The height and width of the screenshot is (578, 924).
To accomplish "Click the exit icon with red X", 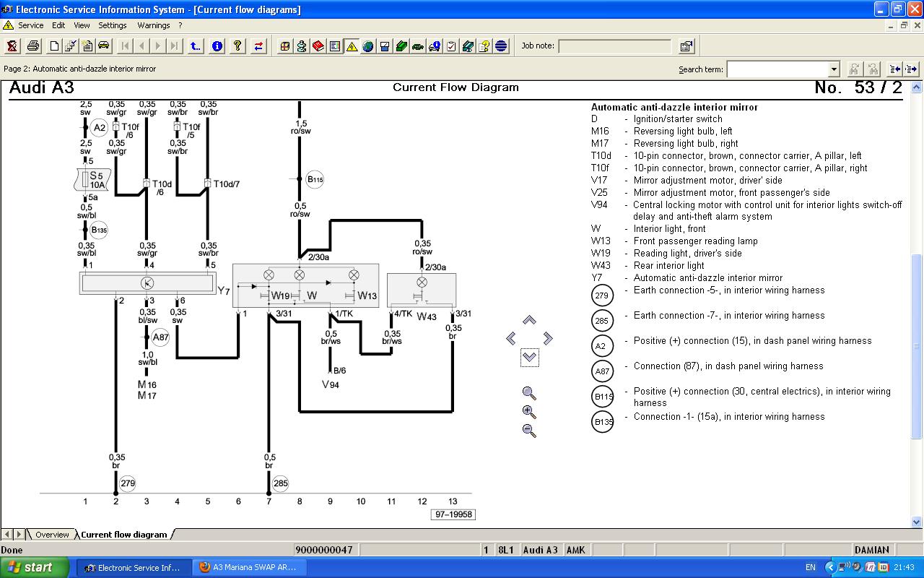I will point(12,46).
